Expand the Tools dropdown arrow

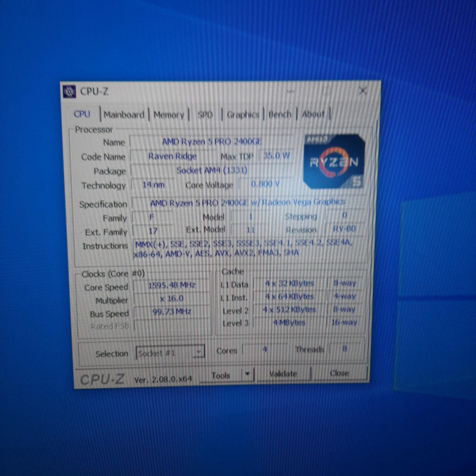coord(248,374)
